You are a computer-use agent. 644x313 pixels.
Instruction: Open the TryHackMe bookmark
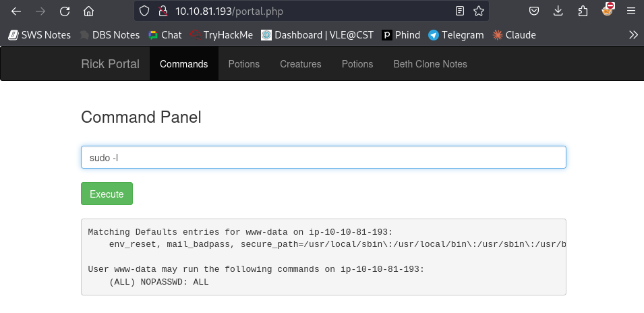222,35
